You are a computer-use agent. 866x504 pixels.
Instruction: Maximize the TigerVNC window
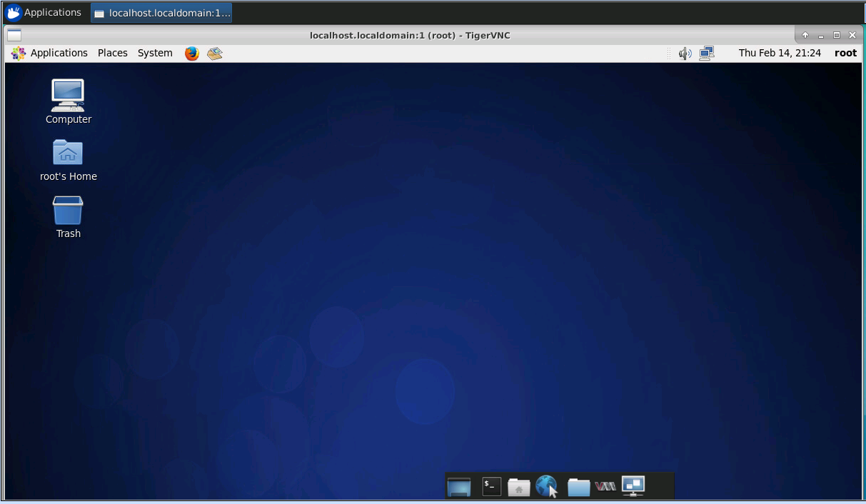tap(837, 35)
